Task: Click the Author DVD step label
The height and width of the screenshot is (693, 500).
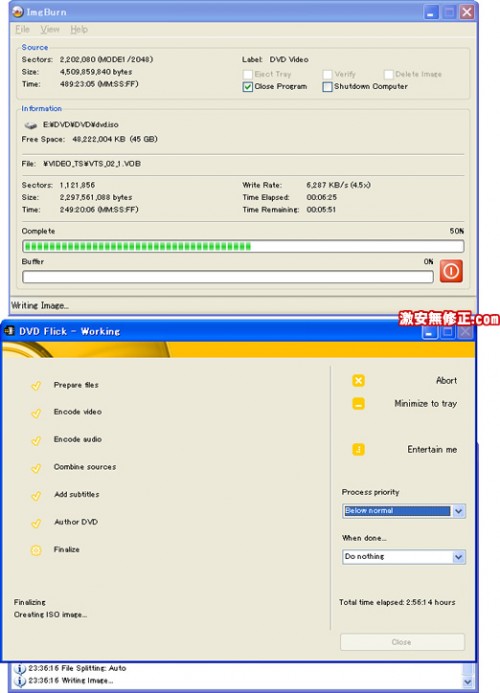Action: (76, 522)
